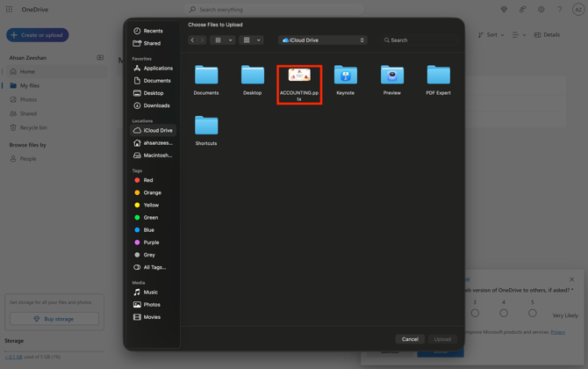Click the Cancel button
The width and height of the screenshot is (588, 369).
410,339
